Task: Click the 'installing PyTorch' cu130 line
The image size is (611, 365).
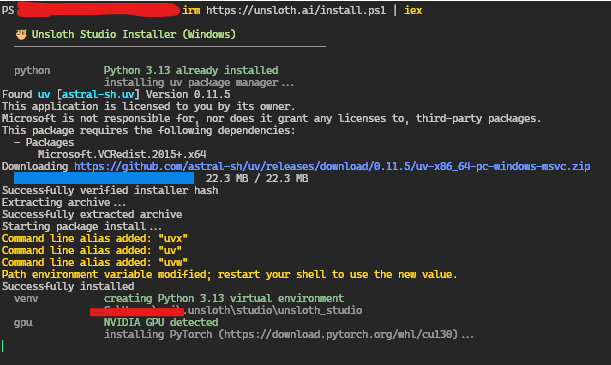Action: [288, 335]
